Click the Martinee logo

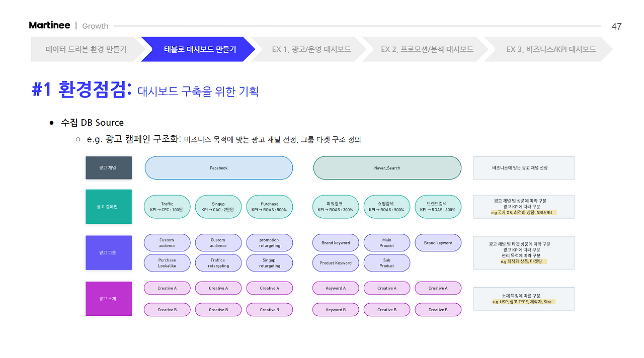49,26
